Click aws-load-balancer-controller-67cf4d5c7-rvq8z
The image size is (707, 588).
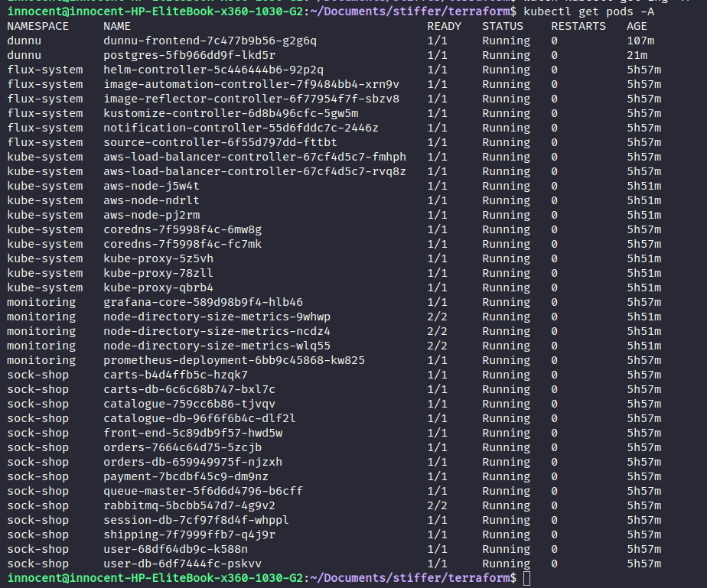(x=255, y=172)
